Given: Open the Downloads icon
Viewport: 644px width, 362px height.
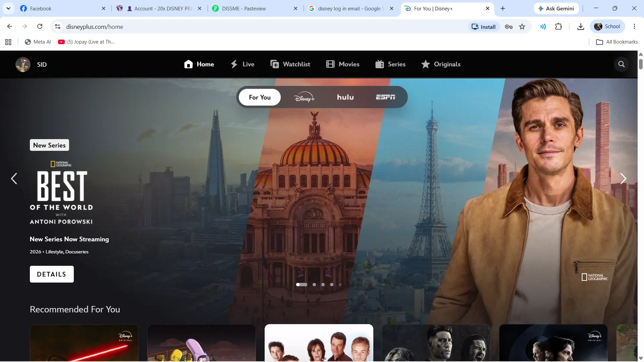Looking at the screenshot, I should [x=581, y=26].
